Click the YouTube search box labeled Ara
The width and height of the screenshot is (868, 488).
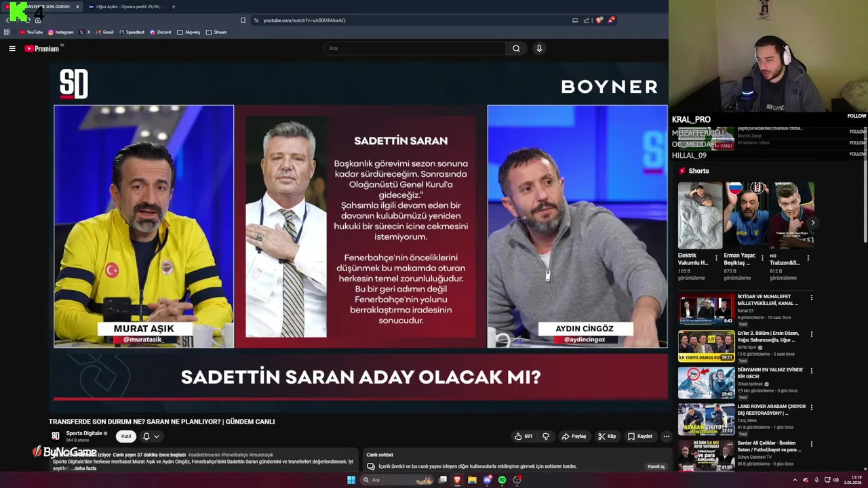[x=414, y=48]
